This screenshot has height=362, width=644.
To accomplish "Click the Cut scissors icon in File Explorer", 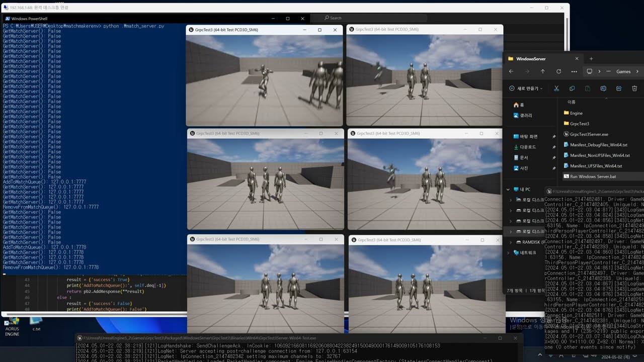I will tap(556, 88).
